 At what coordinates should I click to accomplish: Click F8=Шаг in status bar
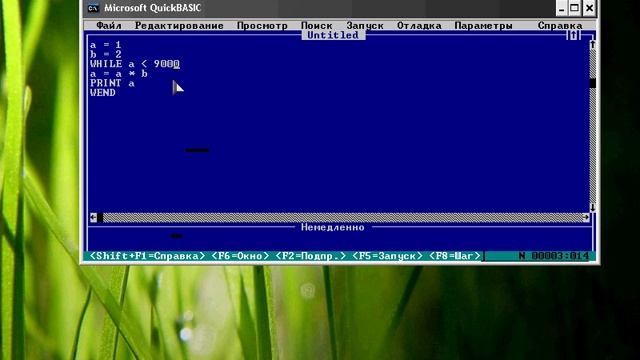[455, 256]
